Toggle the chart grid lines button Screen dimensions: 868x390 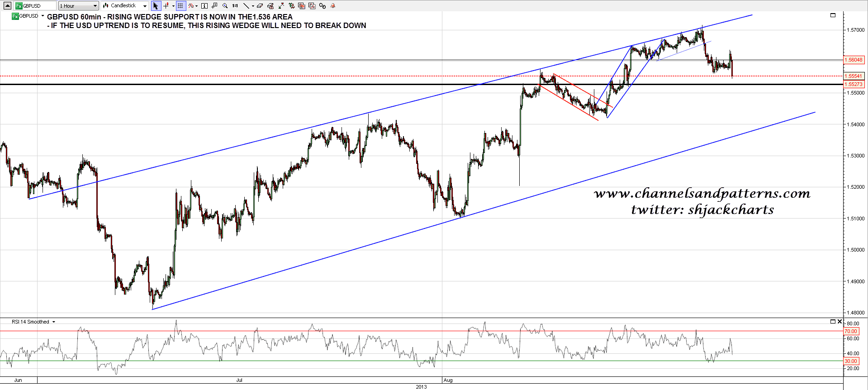pyautogui.click(x=180, y=6)
